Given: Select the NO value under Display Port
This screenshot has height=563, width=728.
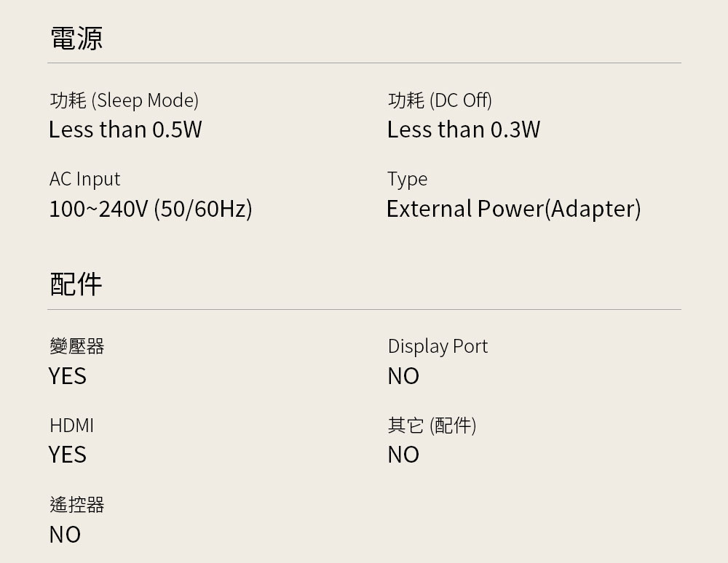Looking at the screenshot, I should point(403,376).
